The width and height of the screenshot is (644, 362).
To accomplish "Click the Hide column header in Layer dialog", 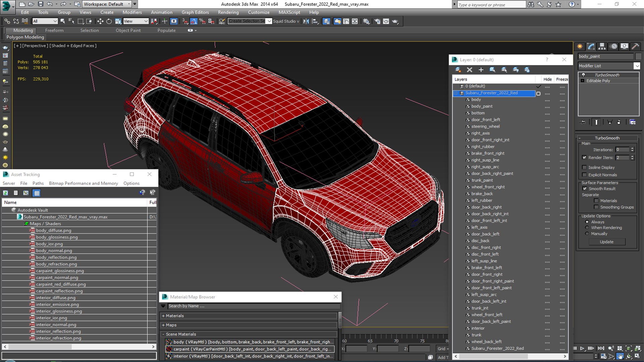I will (x=547, y=79).
